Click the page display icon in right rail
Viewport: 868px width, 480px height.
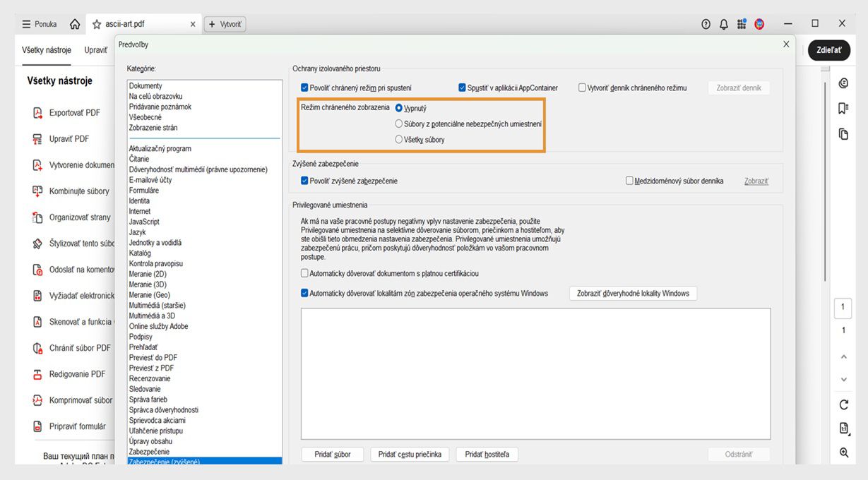click(x=843, y=428)
